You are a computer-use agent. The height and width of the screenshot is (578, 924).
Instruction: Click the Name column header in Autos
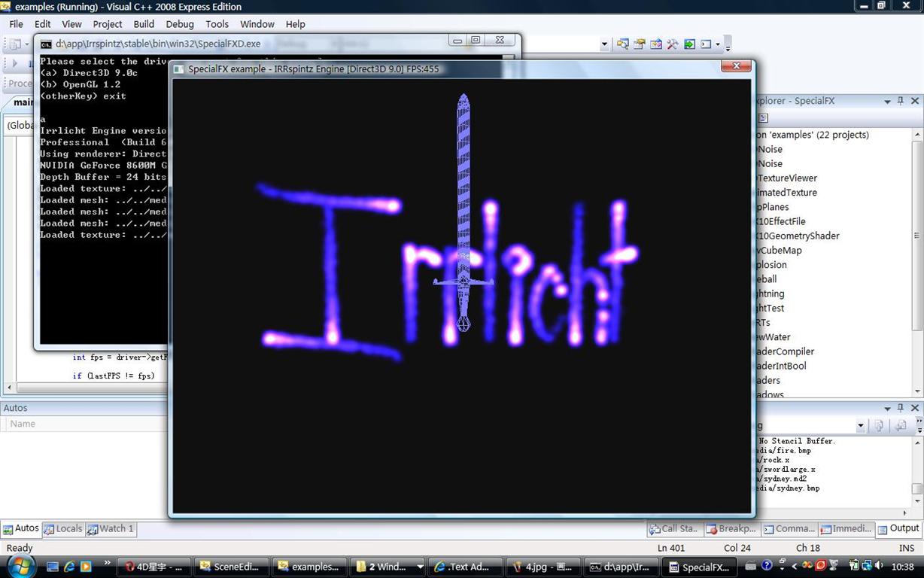(x=23, y=424)
